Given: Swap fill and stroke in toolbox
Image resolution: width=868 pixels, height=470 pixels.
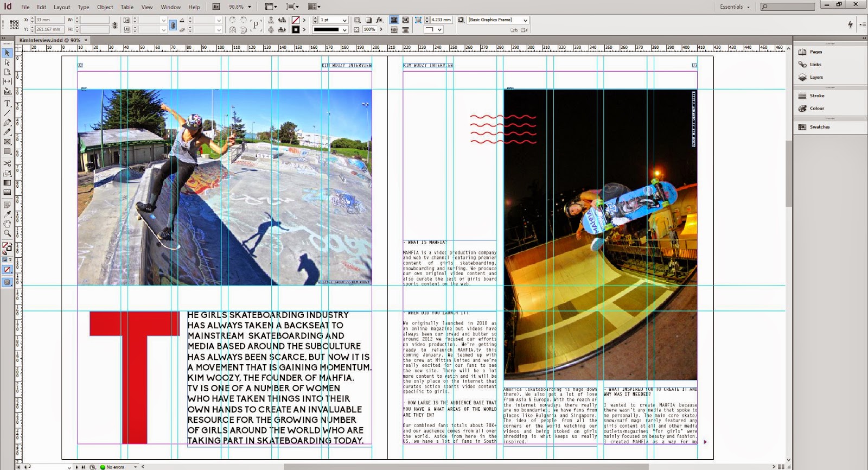Looking at the screenshot, I should click(11, 244).
